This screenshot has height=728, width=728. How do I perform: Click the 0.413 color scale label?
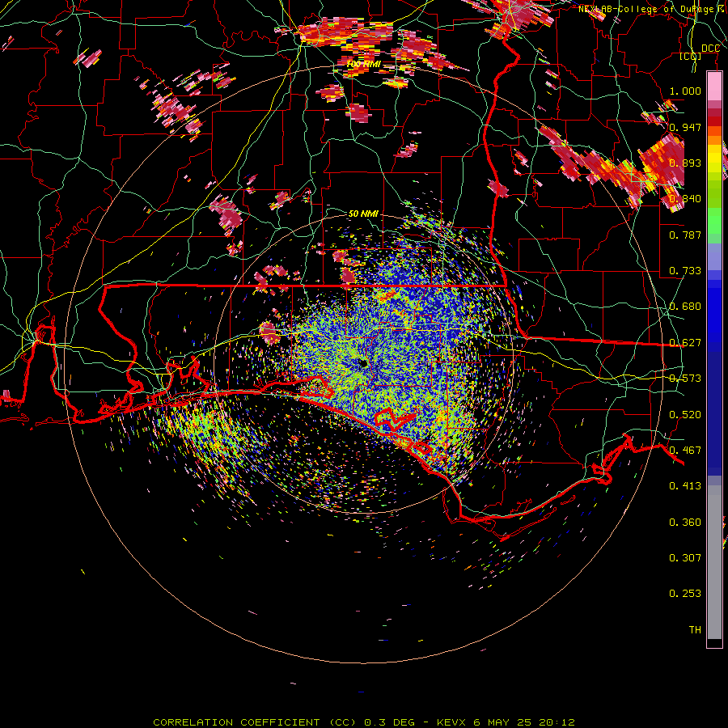click(685, 486)
